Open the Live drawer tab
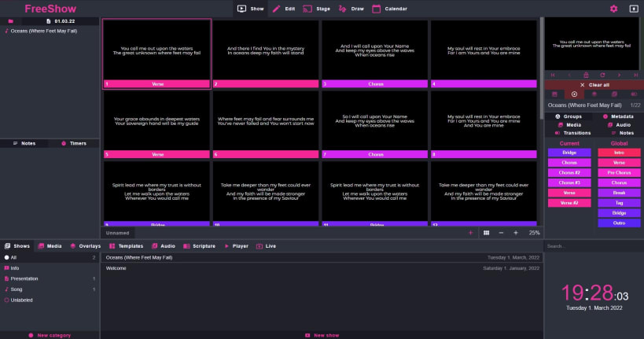644x339 pixels. tap(266, 245)
